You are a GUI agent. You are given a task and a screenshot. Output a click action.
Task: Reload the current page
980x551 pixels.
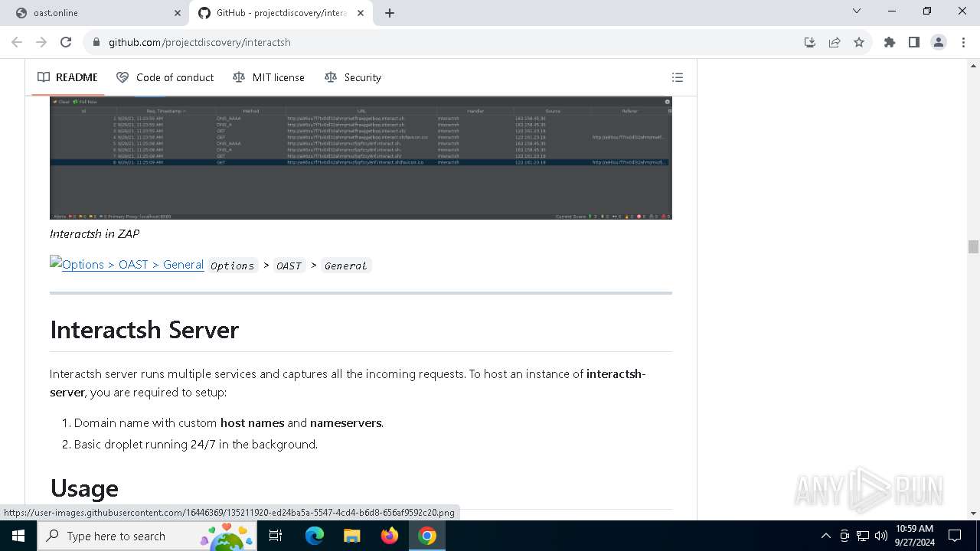click(66, 42)
